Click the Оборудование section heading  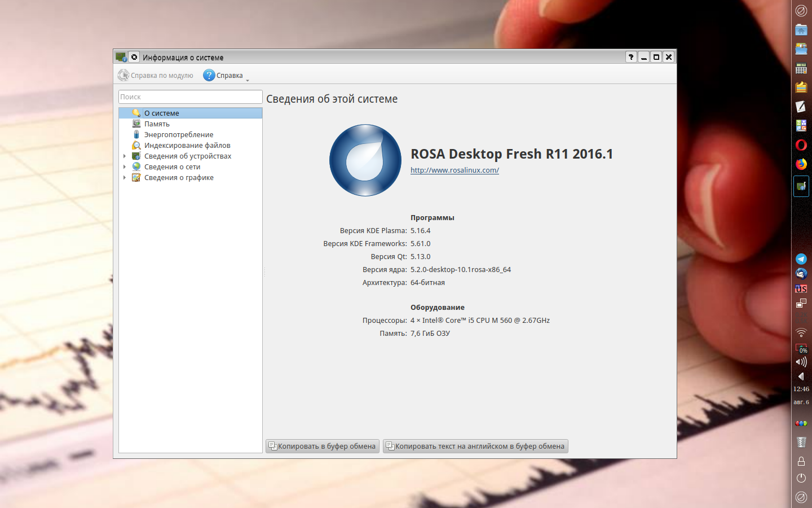pyautogui.click(x=438, y=307)
